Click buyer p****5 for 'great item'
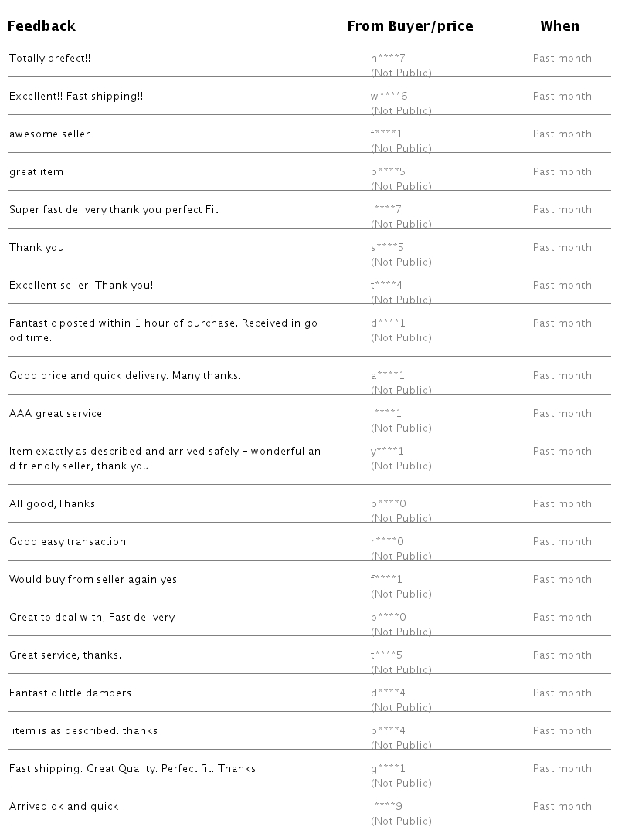Screen dimensions: 618x840 click(388, 172)
